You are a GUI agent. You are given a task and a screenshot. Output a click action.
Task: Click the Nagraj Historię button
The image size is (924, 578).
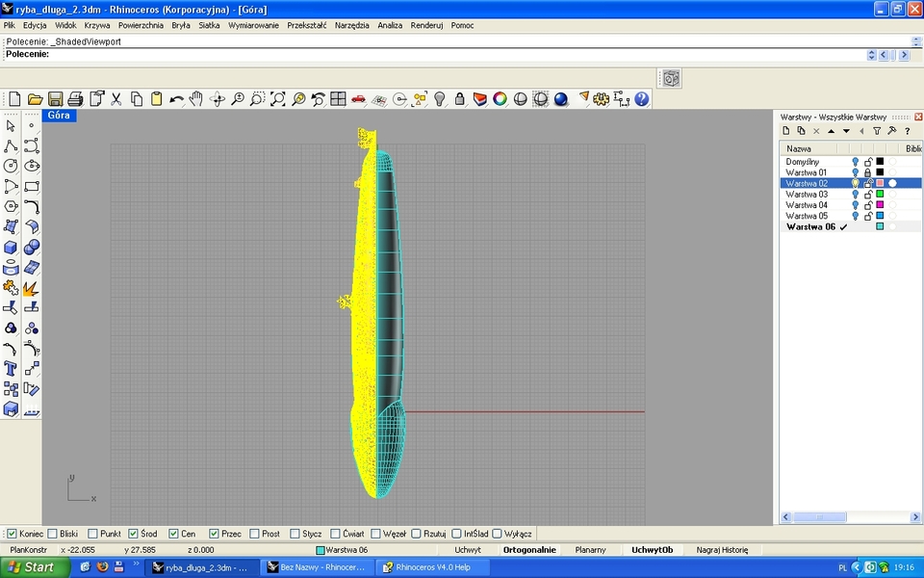724,549
